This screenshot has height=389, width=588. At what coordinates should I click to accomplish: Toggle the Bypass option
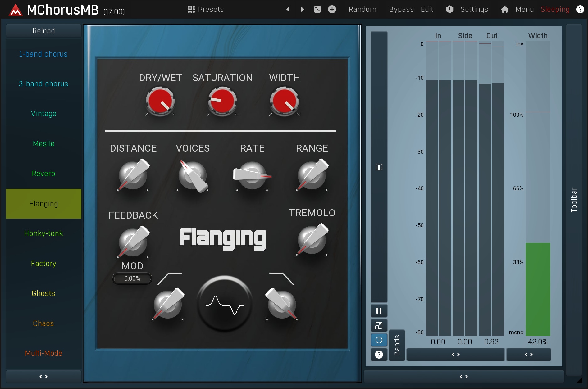point(401,9)
